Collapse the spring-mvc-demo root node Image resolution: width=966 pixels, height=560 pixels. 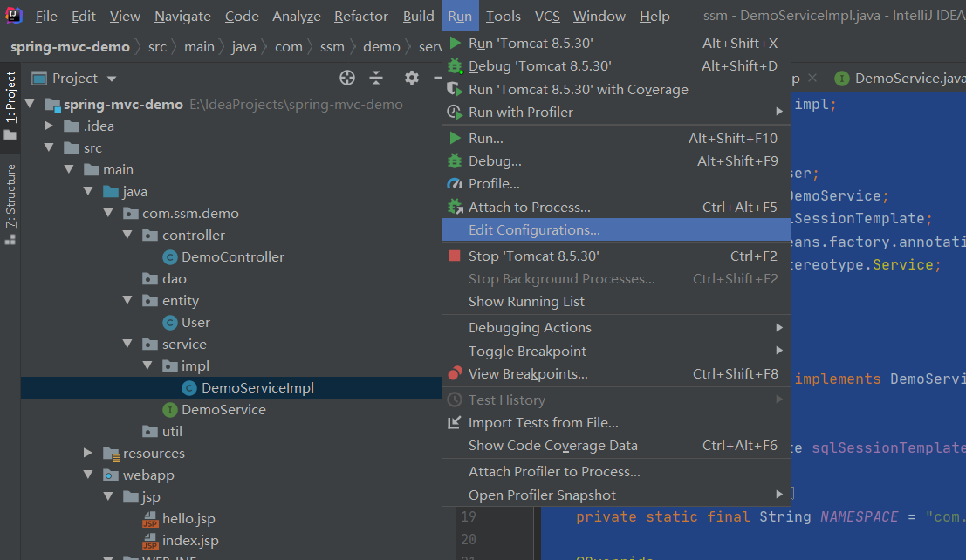point(30,104)
